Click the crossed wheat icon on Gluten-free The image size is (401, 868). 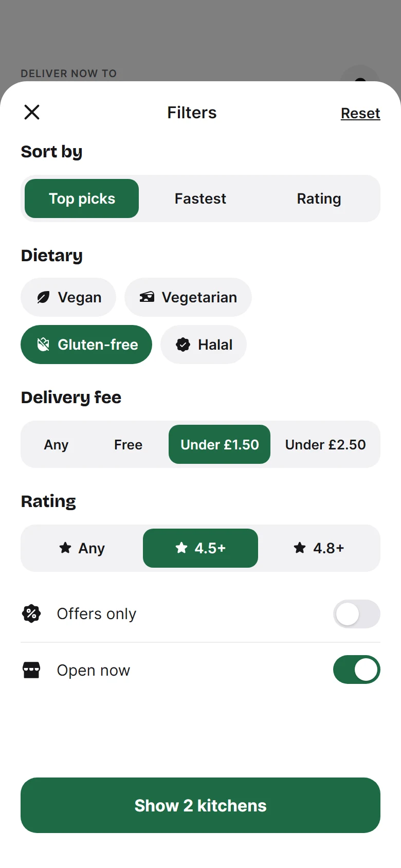[44, 345]
